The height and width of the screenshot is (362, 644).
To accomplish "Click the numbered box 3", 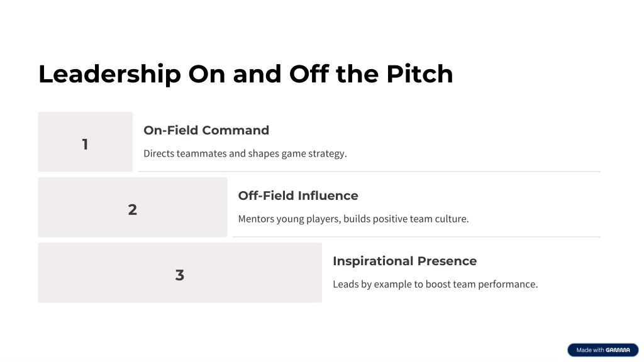I will (180, 273).
